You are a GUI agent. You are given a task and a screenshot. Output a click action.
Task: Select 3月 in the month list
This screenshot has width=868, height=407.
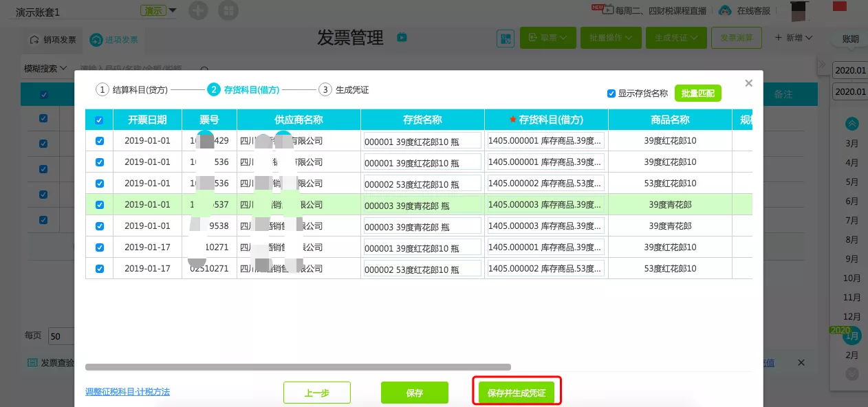click(x=851, y=143)
